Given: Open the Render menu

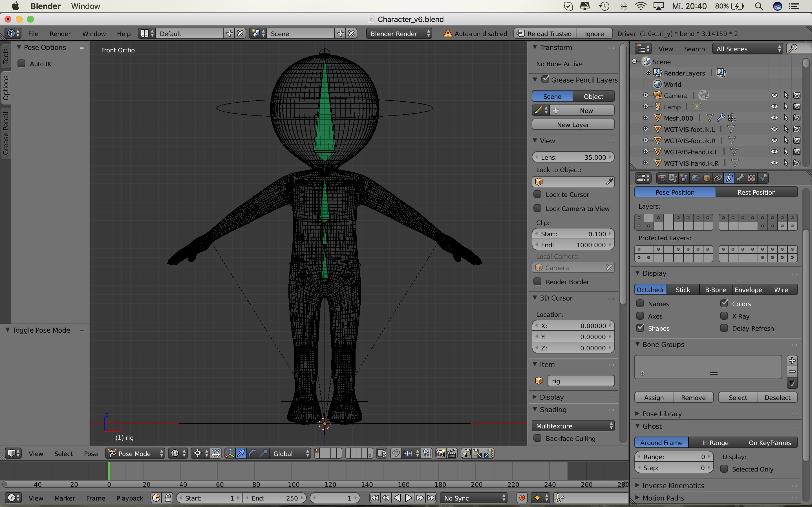Looking at the screenshot, I should (60, 34).
